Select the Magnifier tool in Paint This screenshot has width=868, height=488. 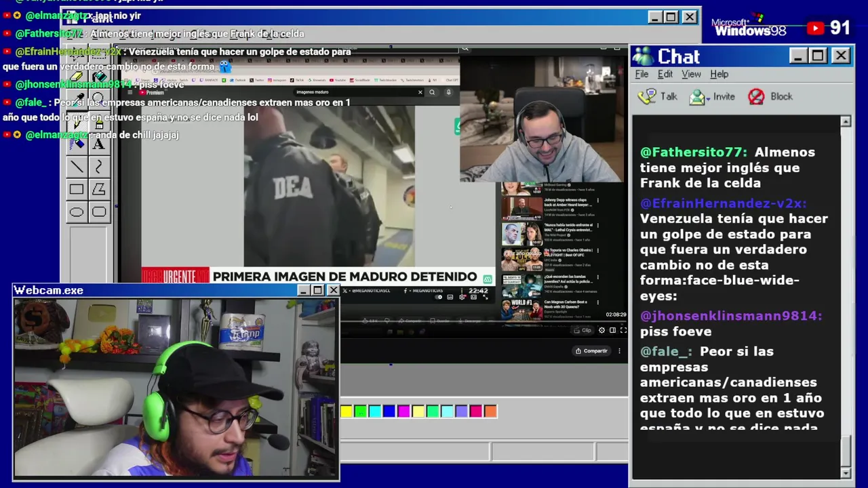click(x=100, y=99)
